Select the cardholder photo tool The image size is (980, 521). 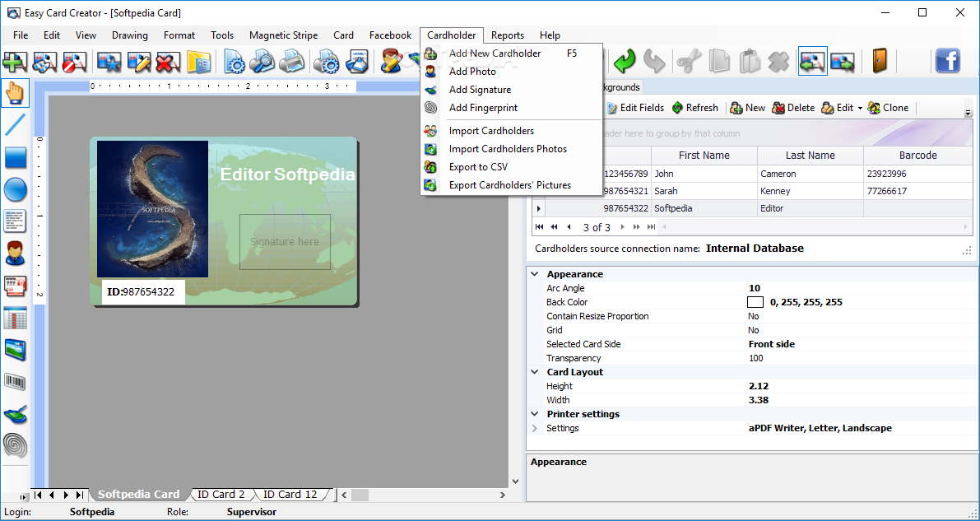pyautogui.click(x=15, y=254)
